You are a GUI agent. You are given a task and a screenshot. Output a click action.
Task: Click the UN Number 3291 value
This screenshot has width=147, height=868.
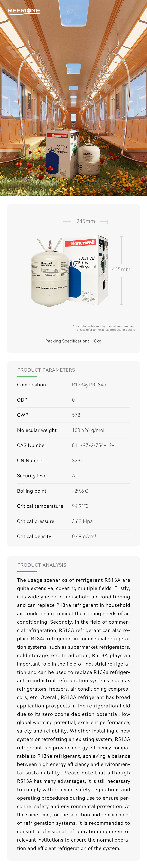(77, 461)
